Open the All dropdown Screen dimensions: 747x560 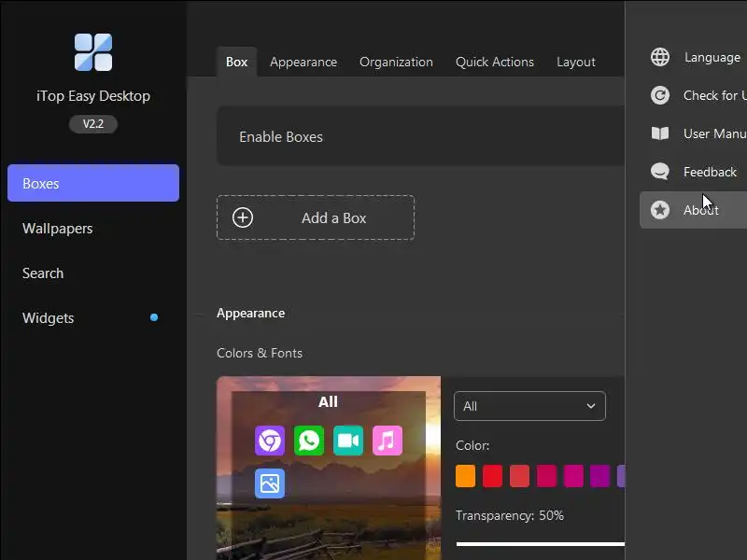click(x=529, y=406)
